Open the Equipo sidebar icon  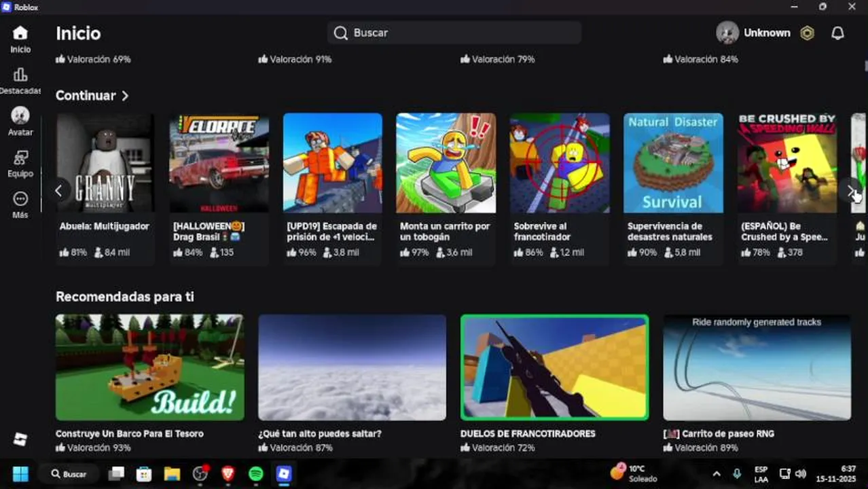coord(20,158)
